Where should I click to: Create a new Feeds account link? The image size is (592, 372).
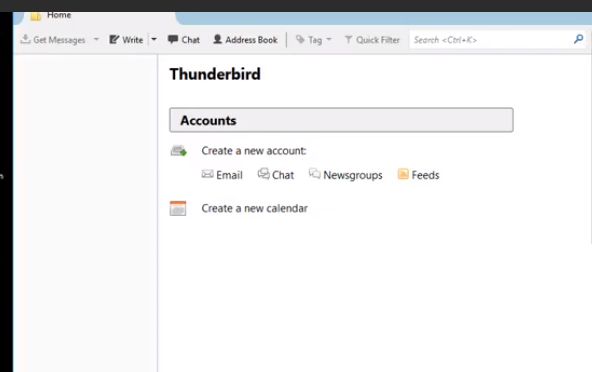pos(426,175)
